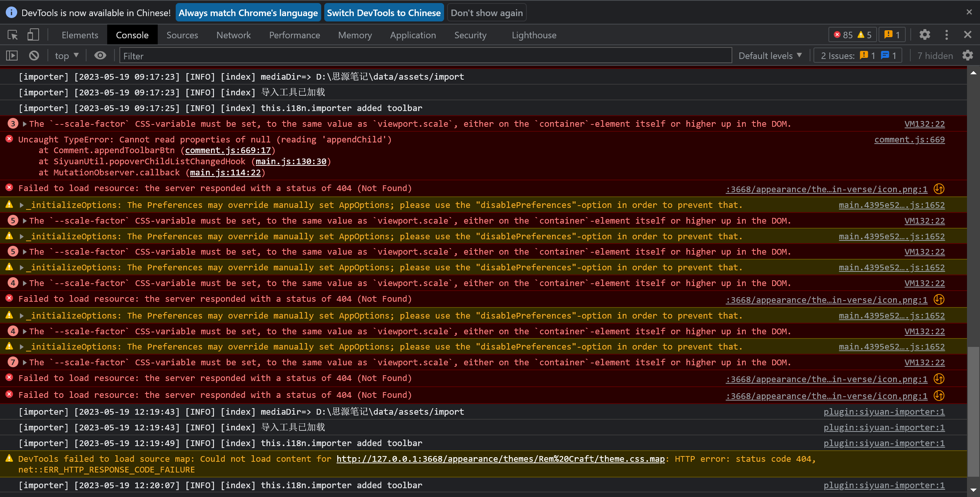This screenshot has width=980, height=497.
Task: Click the issues badge next to the error counter
Action: (892, 35)
